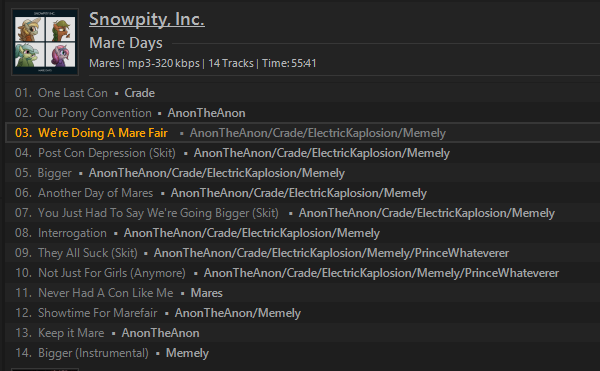Click the album info line showing mp3-320 kbps
600x371 pixels.
pyautogui.click(x=203, y=63)
